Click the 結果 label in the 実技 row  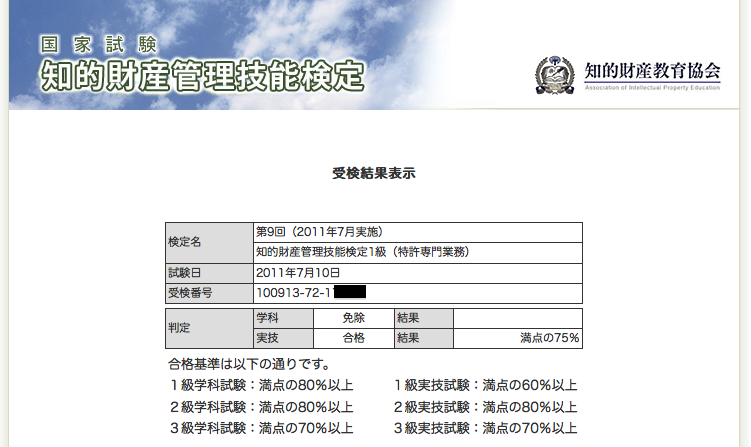click(x=424, y=338)
